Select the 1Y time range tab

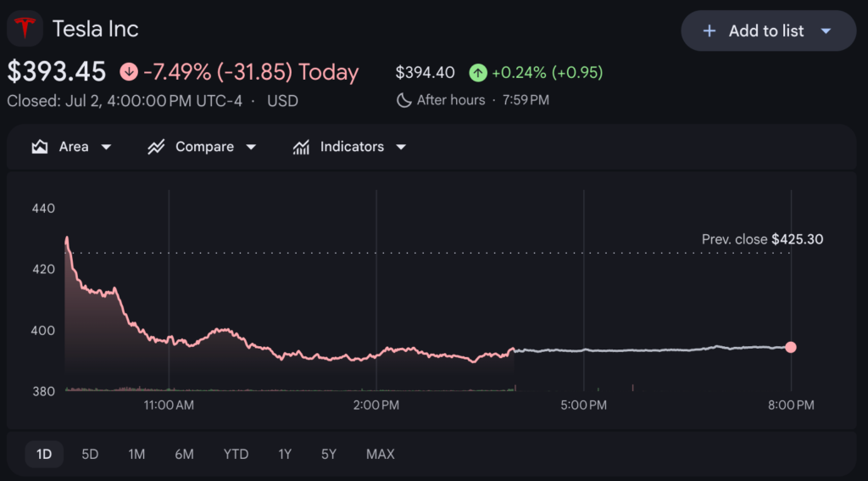pyautogui.click(x=285, y=455)
